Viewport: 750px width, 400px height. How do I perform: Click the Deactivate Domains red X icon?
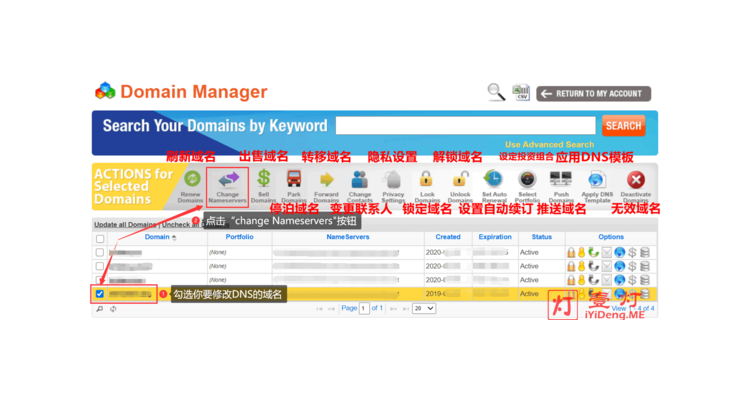pos(636,180)
